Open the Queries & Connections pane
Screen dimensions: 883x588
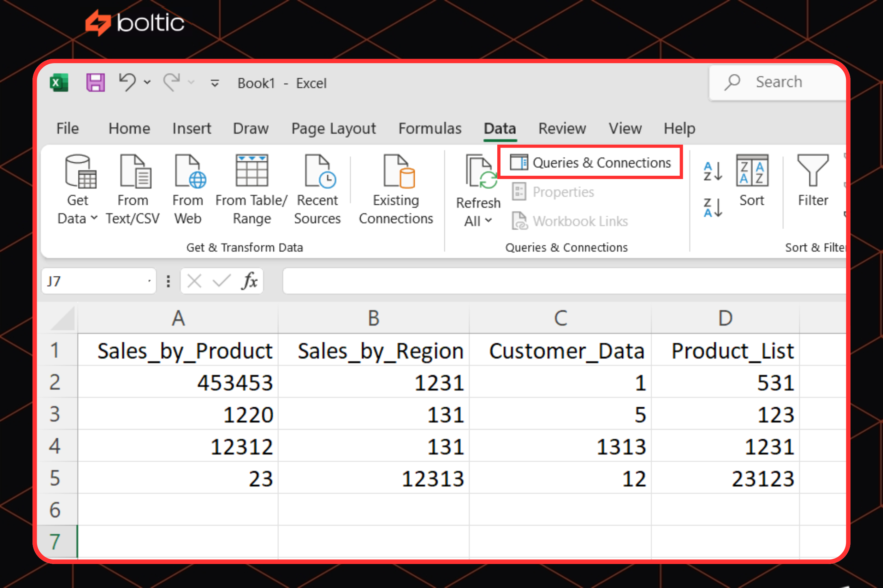click(x=590, y=163)
